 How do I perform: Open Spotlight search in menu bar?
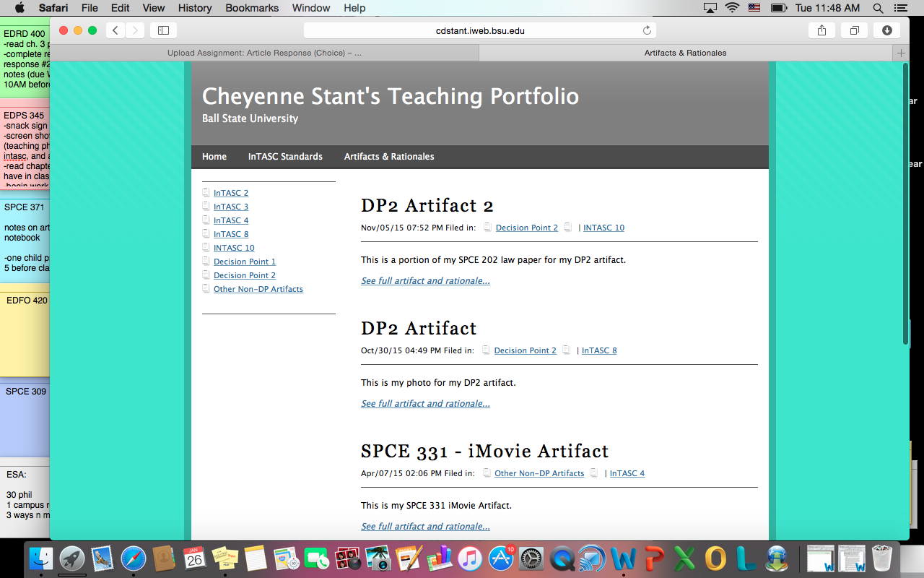point(878,8)
